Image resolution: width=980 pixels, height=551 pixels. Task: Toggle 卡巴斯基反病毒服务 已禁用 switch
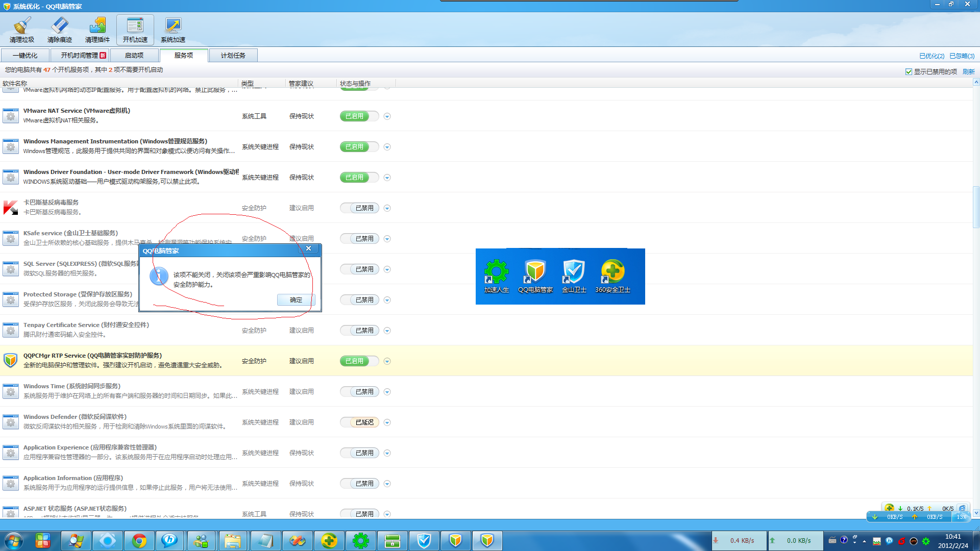(x=359, y=208)
